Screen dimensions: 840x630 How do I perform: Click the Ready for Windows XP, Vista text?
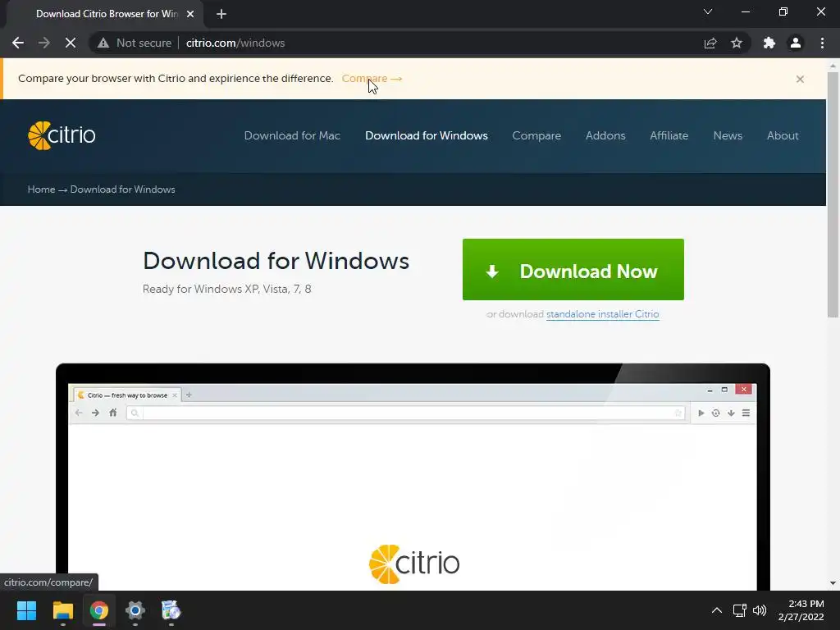[x=226, y=289]
